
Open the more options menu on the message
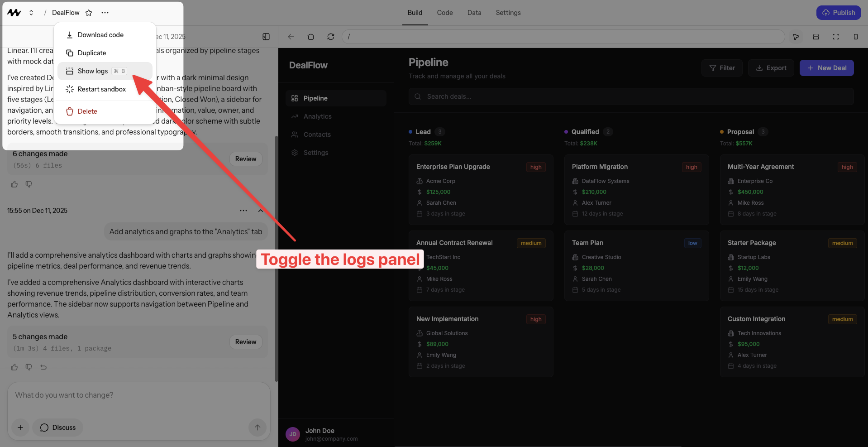tap(243, 210)
